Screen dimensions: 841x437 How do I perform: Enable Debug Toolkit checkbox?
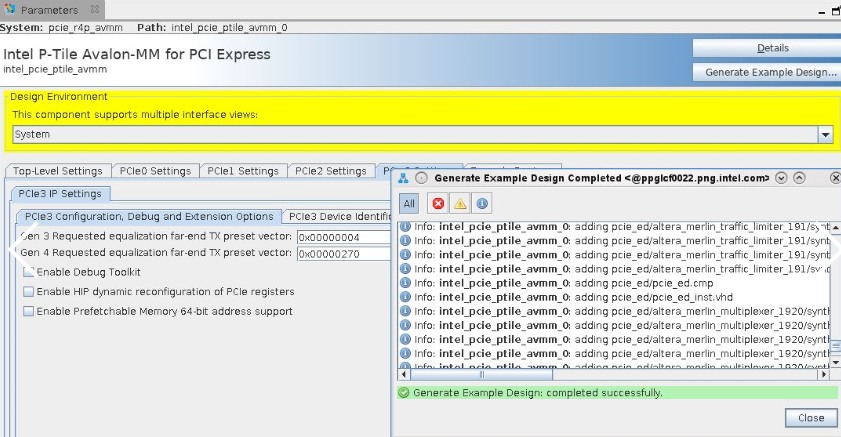(x=29, y=272)
